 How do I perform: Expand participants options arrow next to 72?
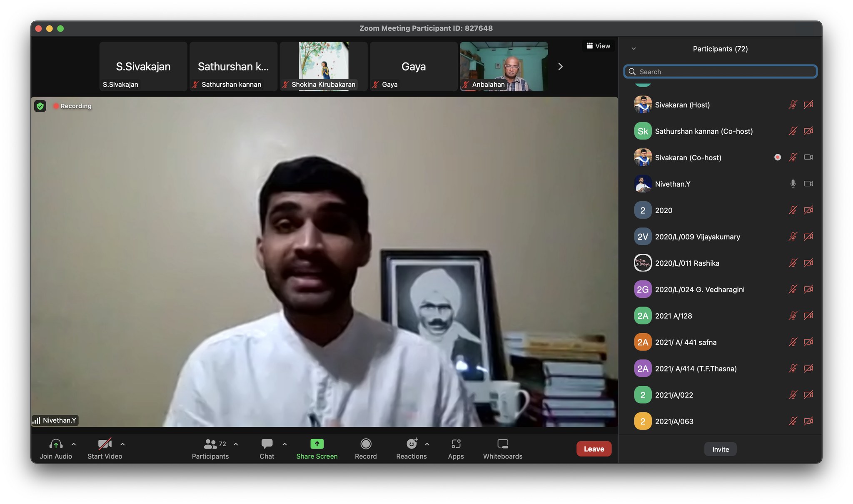pyautogui.click(x=236, y=444)
